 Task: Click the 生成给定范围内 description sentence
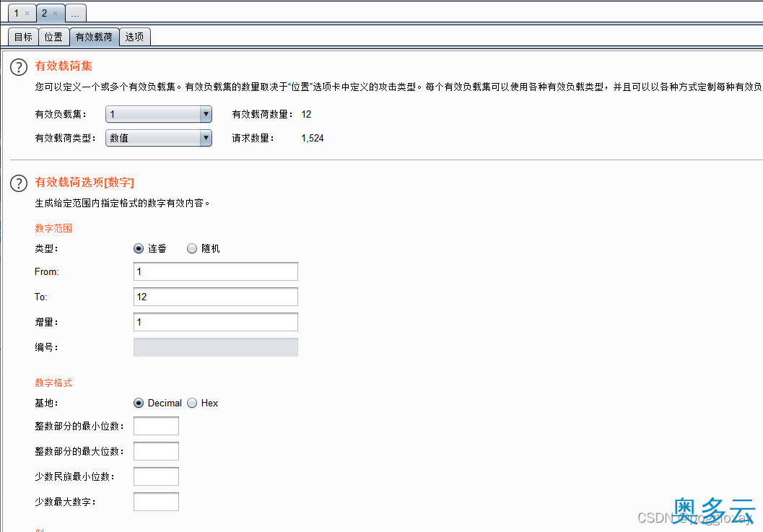pyautogui.click(x=122, y=203)
